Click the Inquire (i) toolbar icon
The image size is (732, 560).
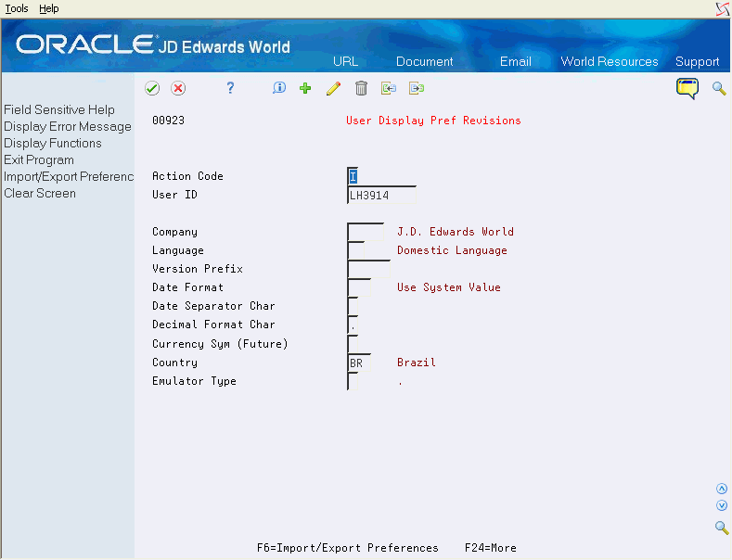[x=278, y=88]
